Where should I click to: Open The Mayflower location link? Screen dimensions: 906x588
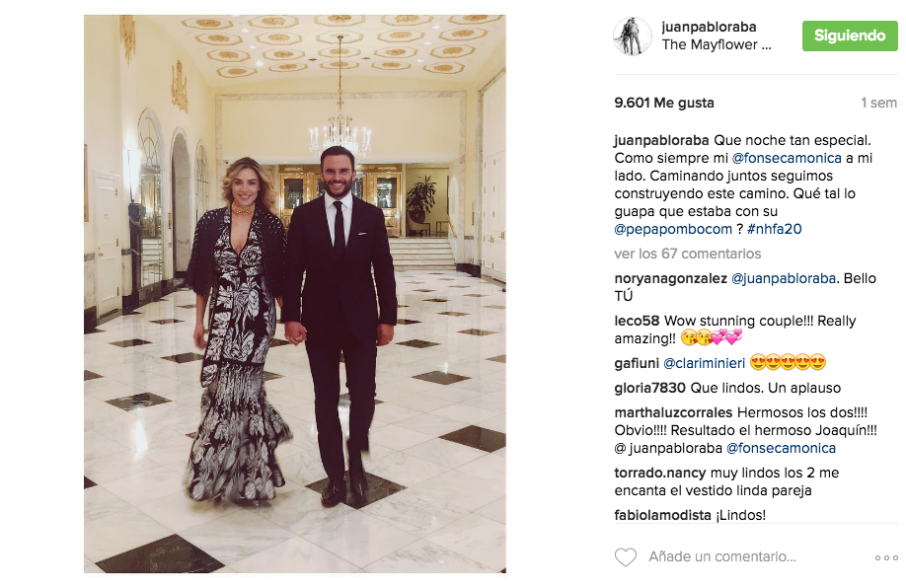(717, 44)
